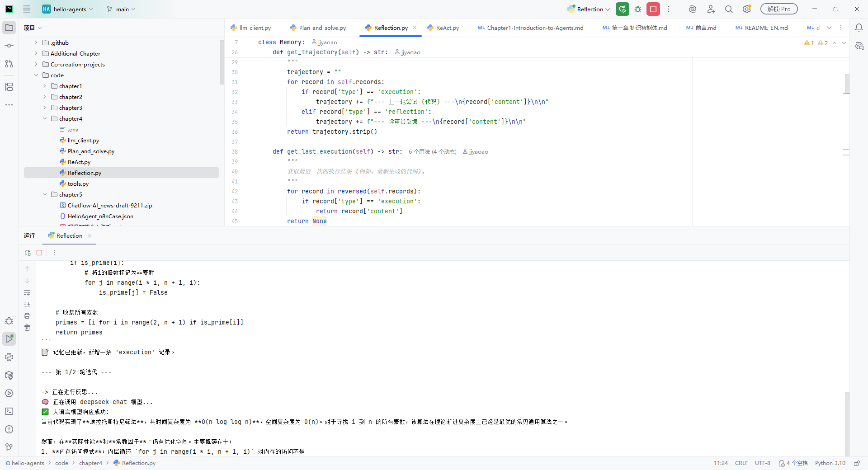The width and height of the screenshot is (868, 470).
Task: Rerun Reflection from the top toolbar
Action: point(623,9)
